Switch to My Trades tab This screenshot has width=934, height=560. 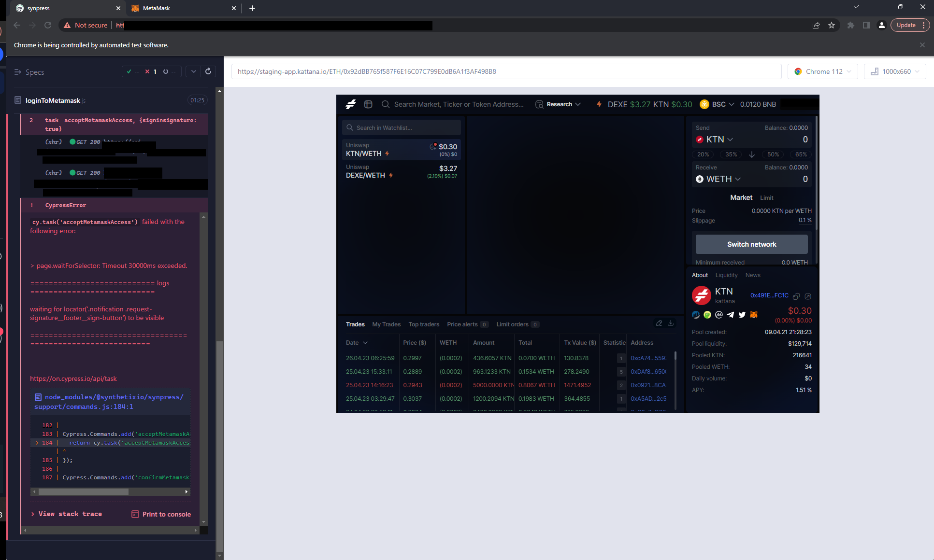click(x=386, y=324)
